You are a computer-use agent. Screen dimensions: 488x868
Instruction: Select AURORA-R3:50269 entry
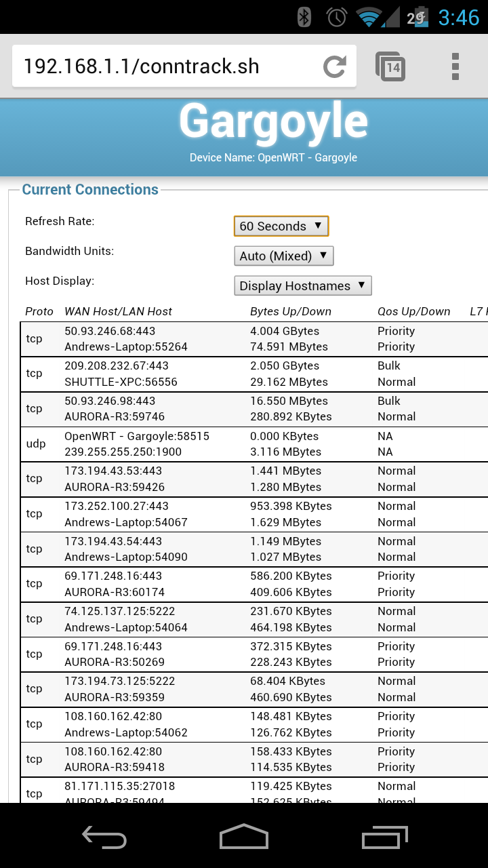coord(115,662)
